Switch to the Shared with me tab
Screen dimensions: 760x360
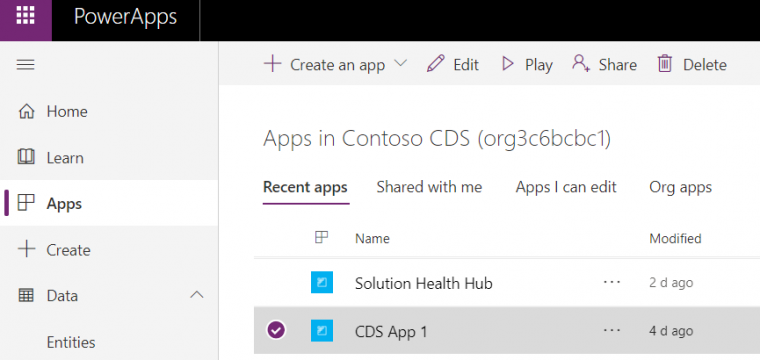[429, 187]
